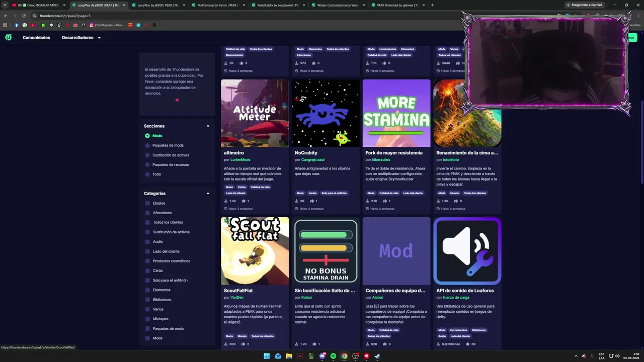Switch to Waters Customization tab
This screenshot has height=362, width=644.
click(x=337, y=5)
